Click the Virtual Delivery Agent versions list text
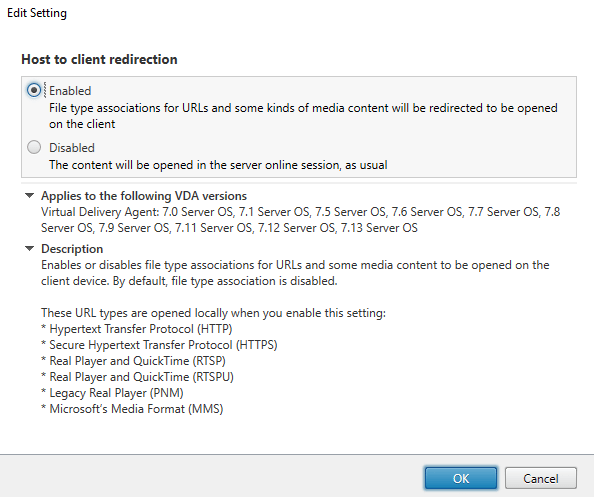This screenshot has height=497, width=594. pyautogui.click(x=300, y=220)
